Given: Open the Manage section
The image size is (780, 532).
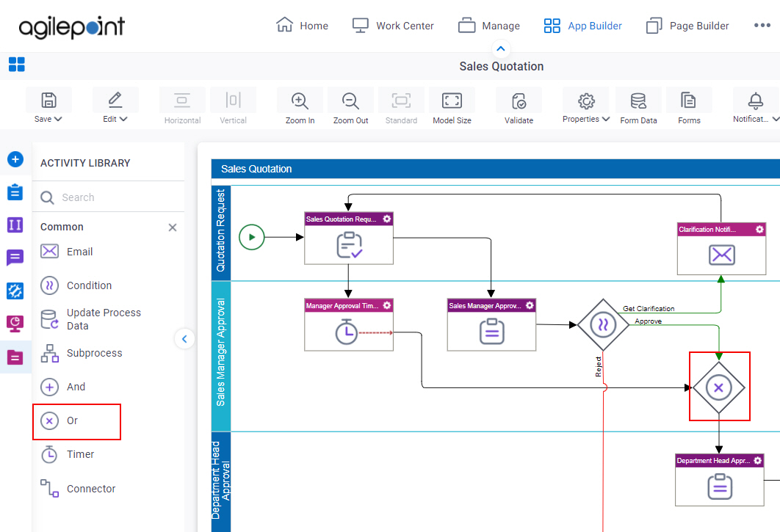Looking at the screenshot, I should coord(489,26).
